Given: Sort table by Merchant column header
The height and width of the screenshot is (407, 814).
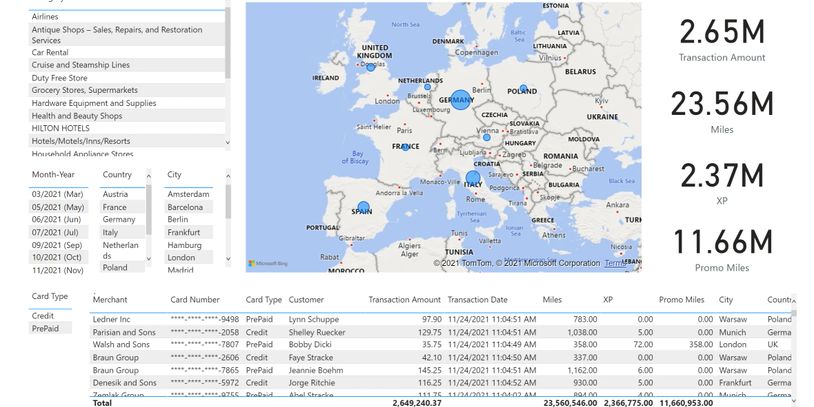Looking at the screenshot, I should pyautogui.click(x=110, y=300).
